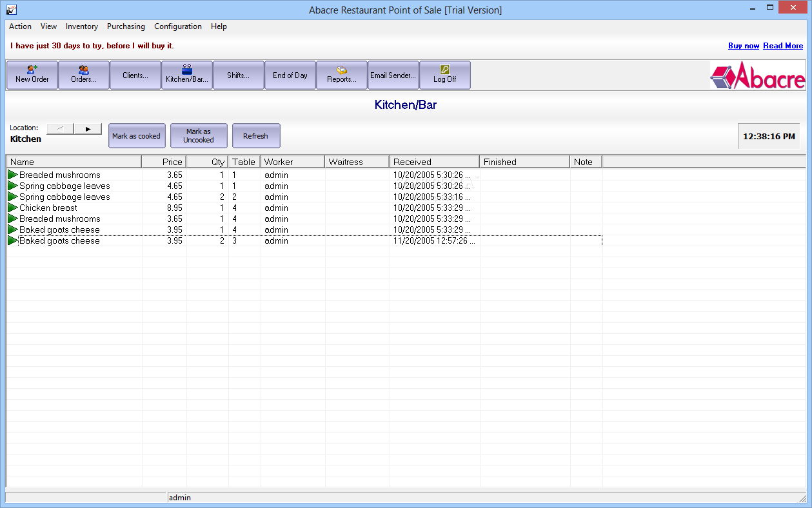Image resolution: width=812 pixels, height=508 pixels.
Task: Open Kitchen/Bar view from the toolbar
Action: (187, 75)
